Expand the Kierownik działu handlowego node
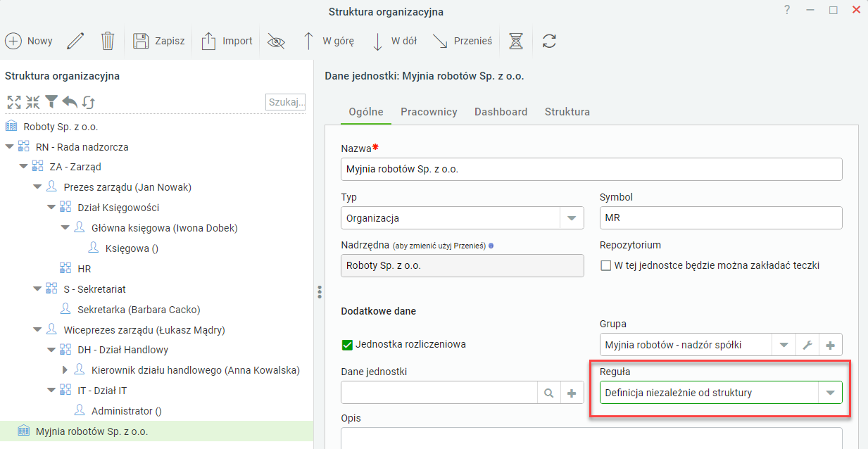The height and width of the screenshot is (449, 868). pos(65,370)
